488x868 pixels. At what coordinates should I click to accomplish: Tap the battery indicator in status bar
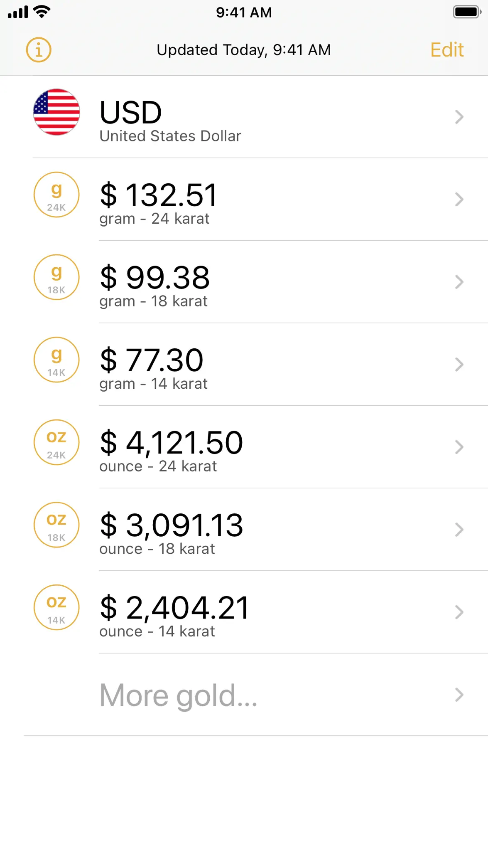pyautogui.click(x=467, y=12)
